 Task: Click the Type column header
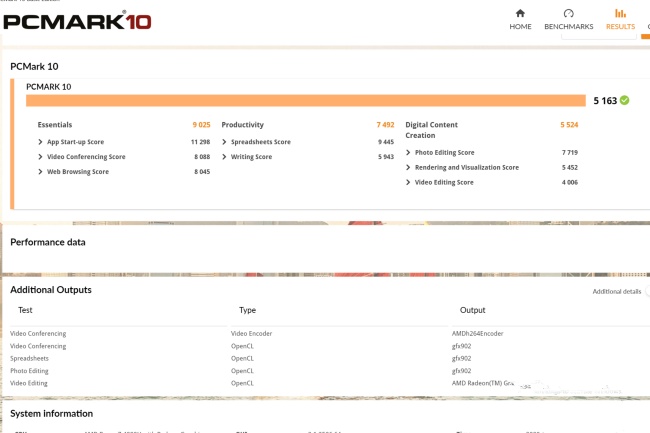247,310
